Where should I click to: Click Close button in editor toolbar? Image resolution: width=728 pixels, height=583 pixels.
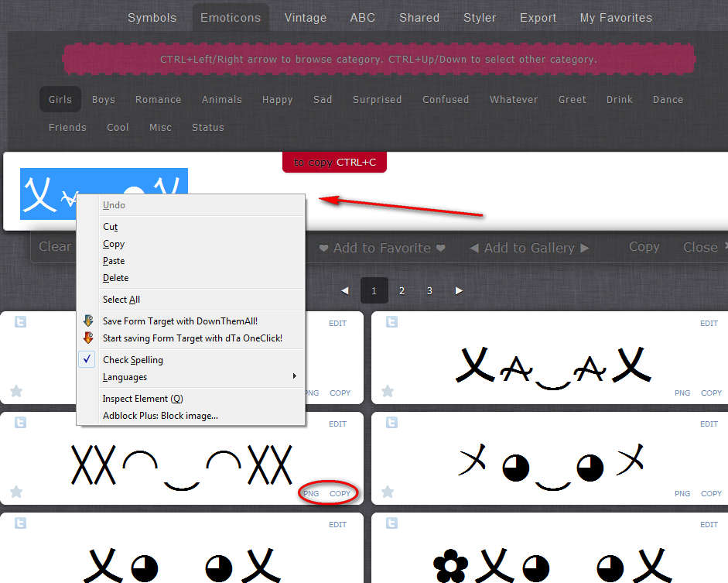(x=700, y=247)
